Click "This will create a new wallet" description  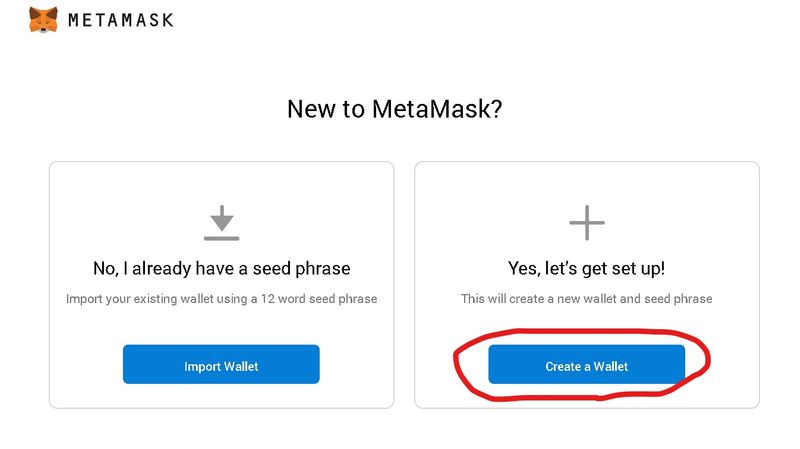[586, 298]
